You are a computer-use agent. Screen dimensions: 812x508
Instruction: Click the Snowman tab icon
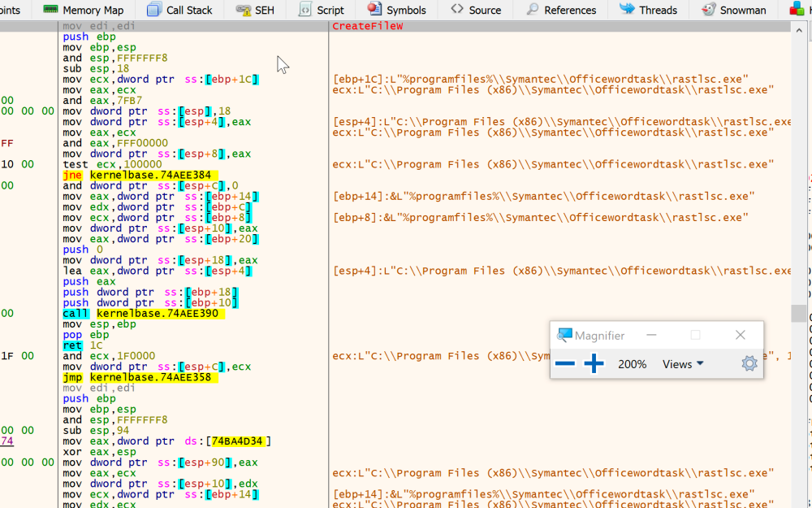[x=708, y=10]
